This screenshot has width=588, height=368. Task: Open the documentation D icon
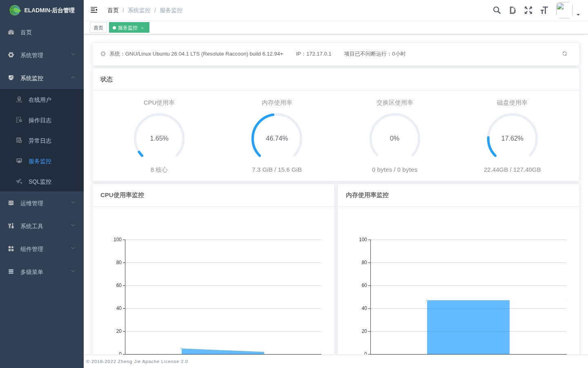(x=512, y=10)
